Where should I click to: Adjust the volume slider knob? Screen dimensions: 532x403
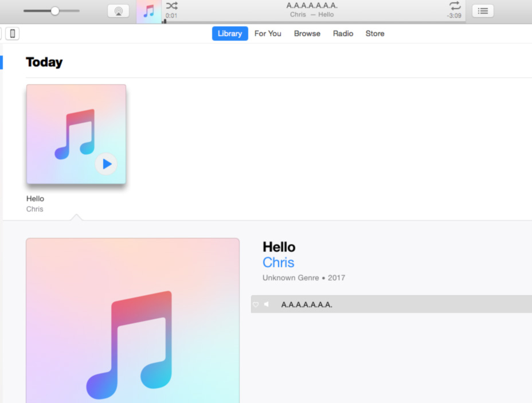(55, 11)
